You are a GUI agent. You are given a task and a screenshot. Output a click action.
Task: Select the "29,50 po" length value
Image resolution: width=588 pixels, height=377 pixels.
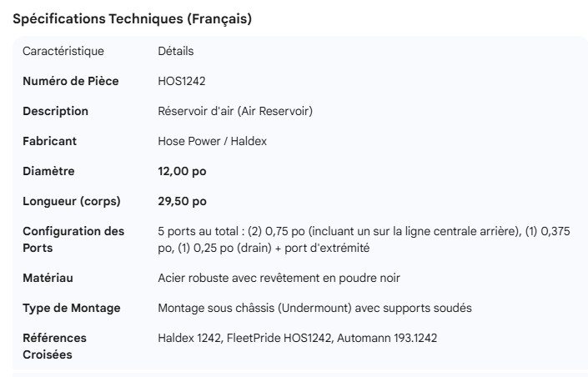pyautogui.click(x=182, y=201)
